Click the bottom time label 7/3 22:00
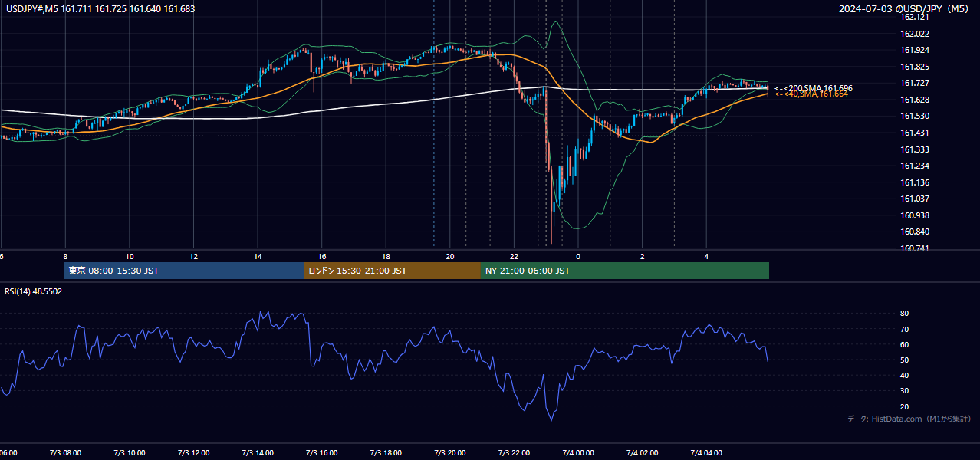The width and height of the screenshot is (980, 460). point(514,453)
